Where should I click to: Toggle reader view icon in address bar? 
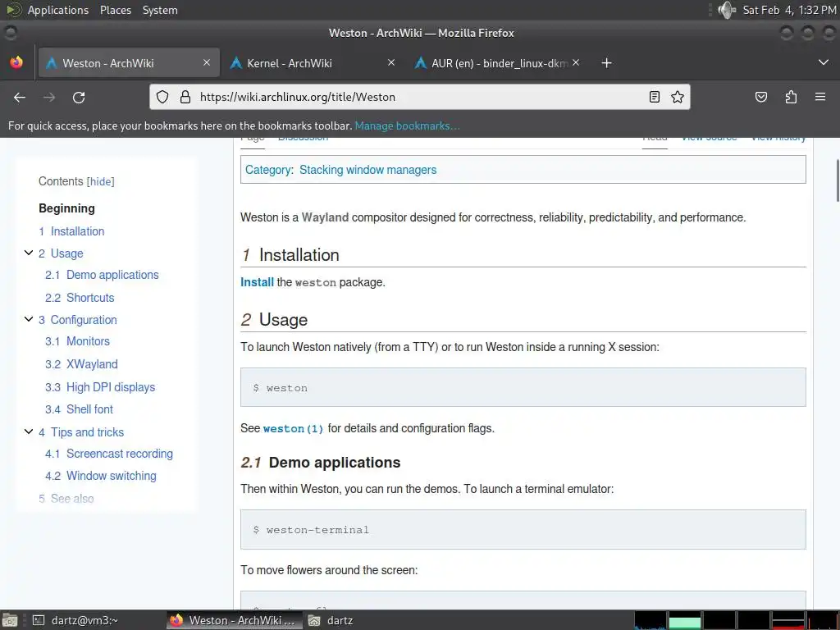coord(654,97)
